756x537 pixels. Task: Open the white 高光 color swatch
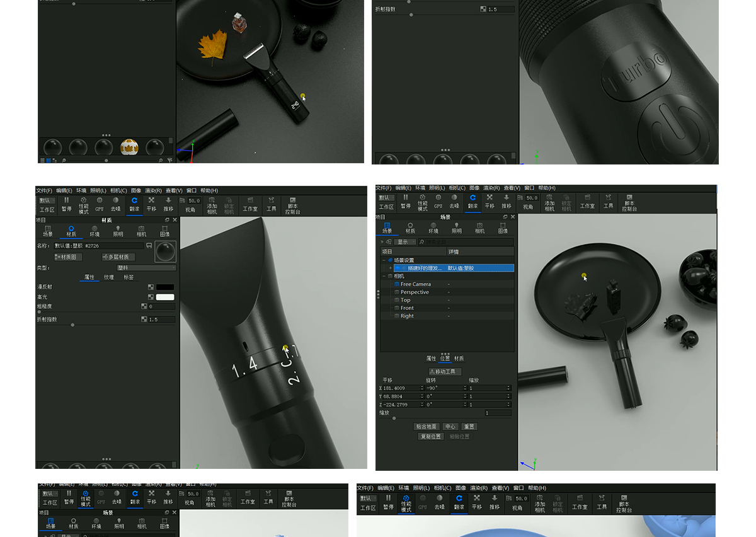[x=165, y=297]
